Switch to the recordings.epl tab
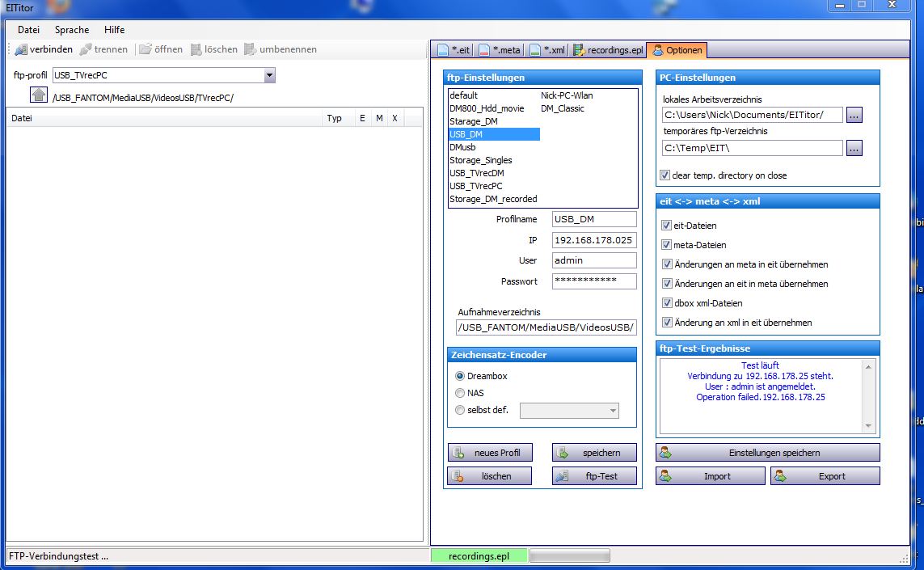 (x=608, y=50)
